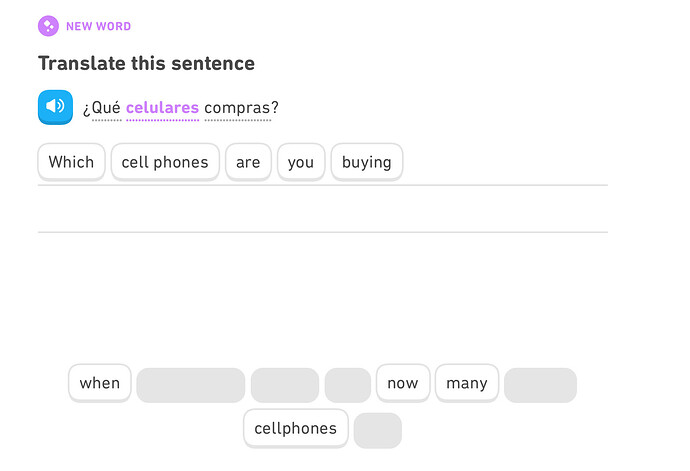Screen dimensions: 690x471
Task: Add the "cellphones" tile to the answer
Action: [x=296, y=429]
